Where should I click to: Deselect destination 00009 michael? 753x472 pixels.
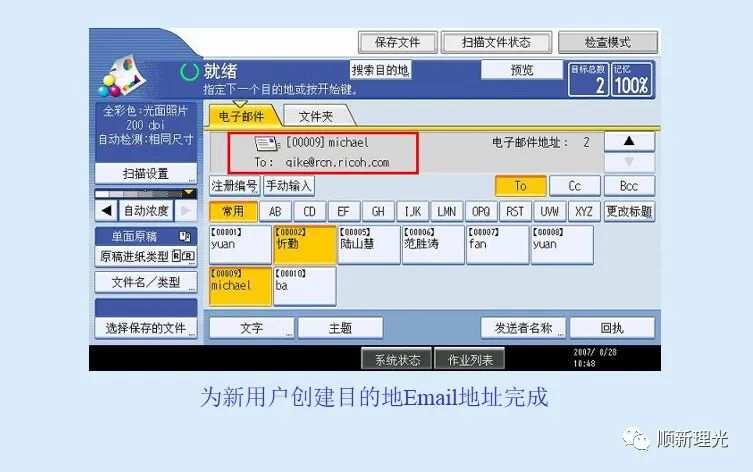[x=240, y=286]
